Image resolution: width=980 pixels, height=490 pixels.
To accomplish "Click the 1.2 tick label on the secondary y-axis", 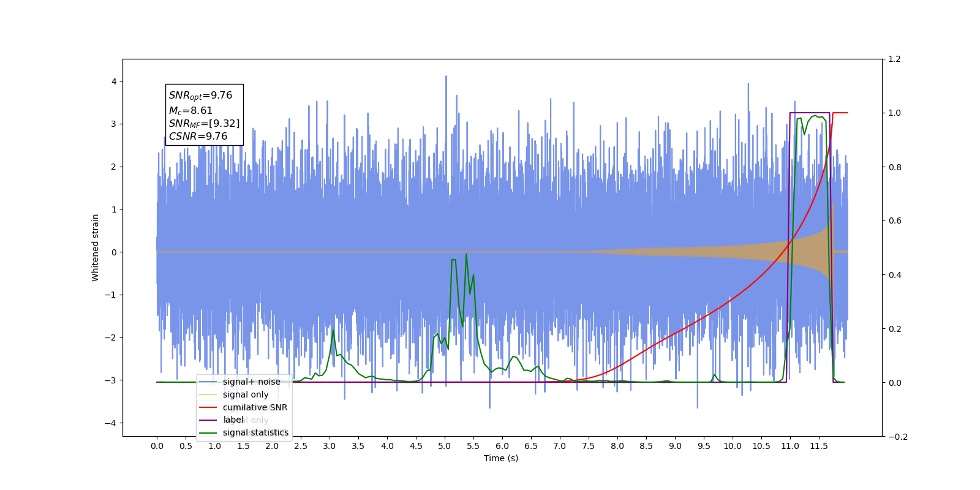I will [x=894, y=59].
